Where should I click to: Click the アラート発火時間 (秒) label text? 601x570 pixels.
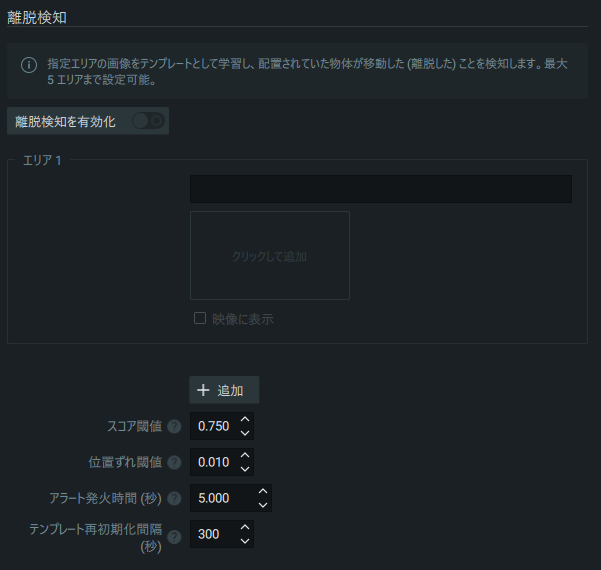(x=105, y=498)
